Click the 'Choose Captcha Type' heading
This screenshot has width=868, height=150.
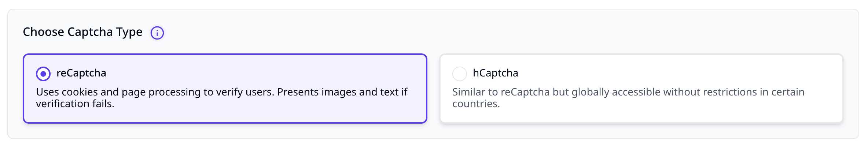point(82,32)
